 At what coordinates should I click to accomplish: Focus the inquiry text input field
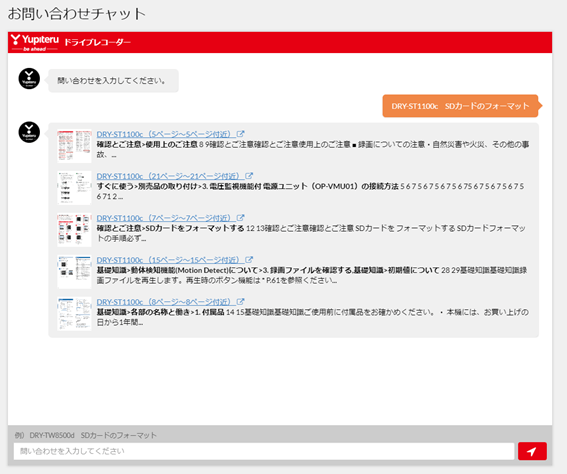point(264,451)
